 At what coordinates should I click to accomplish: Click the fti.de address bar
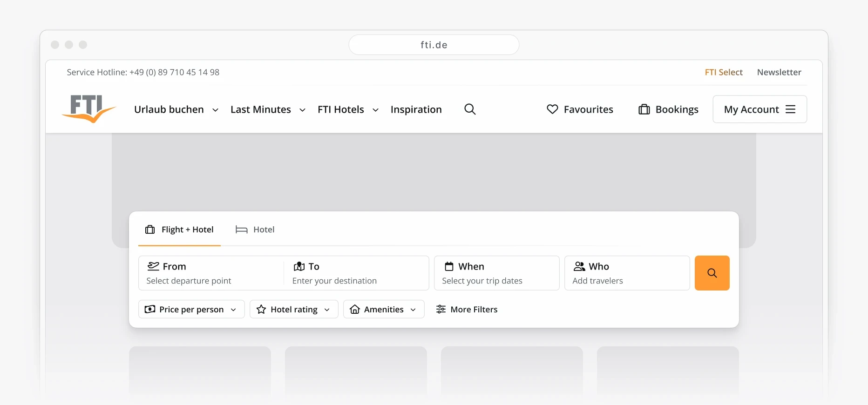tap(434, 45)
